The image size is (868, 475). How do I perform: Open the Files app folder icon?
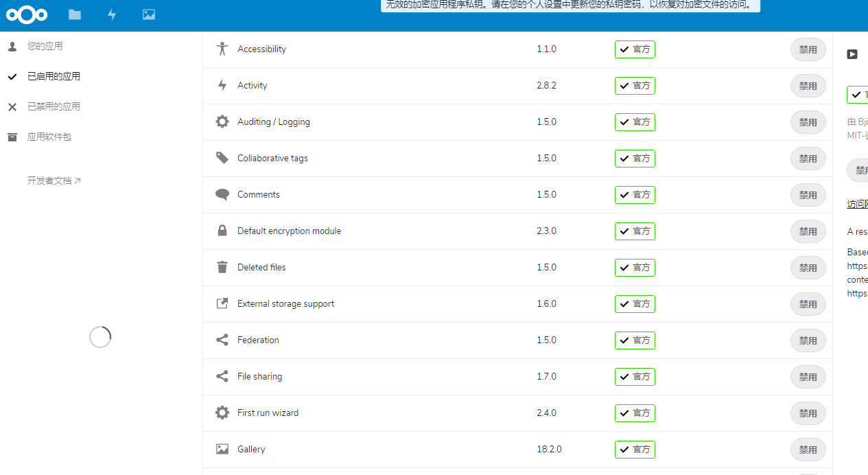click(x=75, y=14)
